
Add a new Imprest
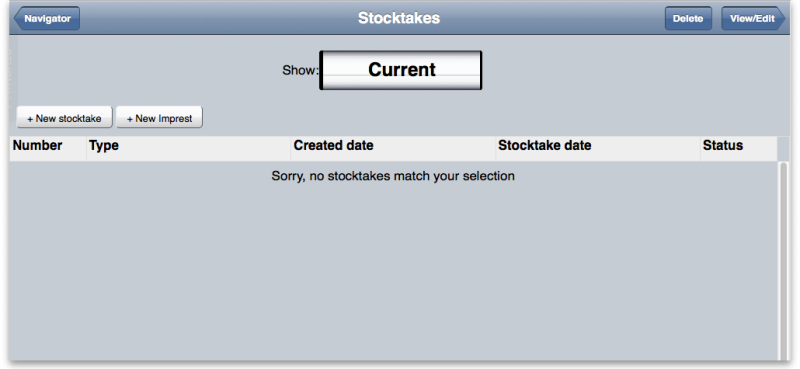pyautogui.click(x=160, y=118)
